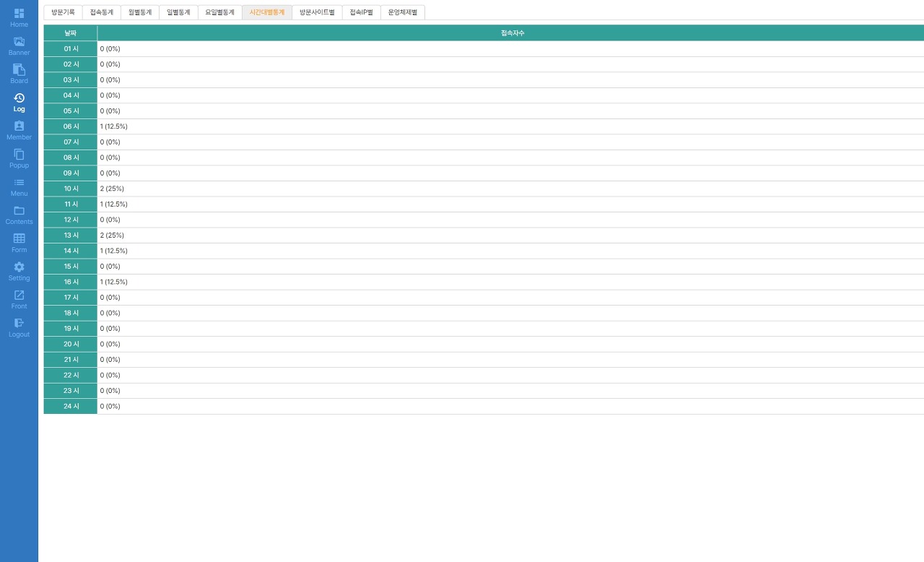The image size is (924, 562).
Task: Switch to the 요일별통계 tab
Action: pos(219,12)
